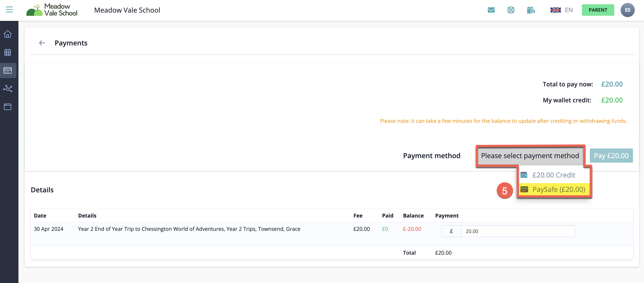
Task: Open the messages envelope icon
Action: point(491,10)
